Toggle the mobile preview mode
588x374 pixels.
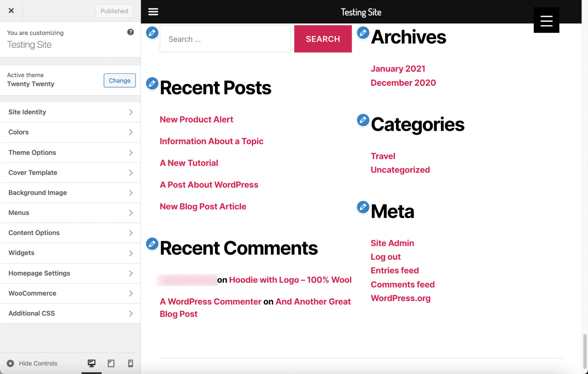[x=130, y=363]
